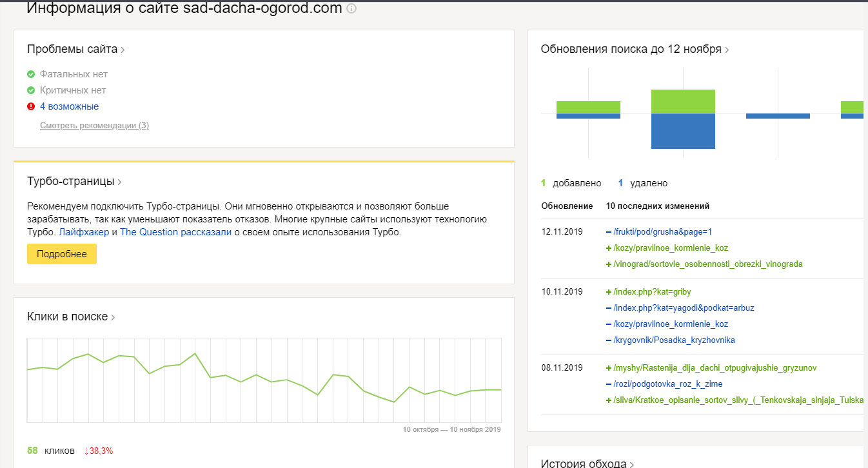
Task: Follow the Лайфхакер link
Action: pos(84,233)
